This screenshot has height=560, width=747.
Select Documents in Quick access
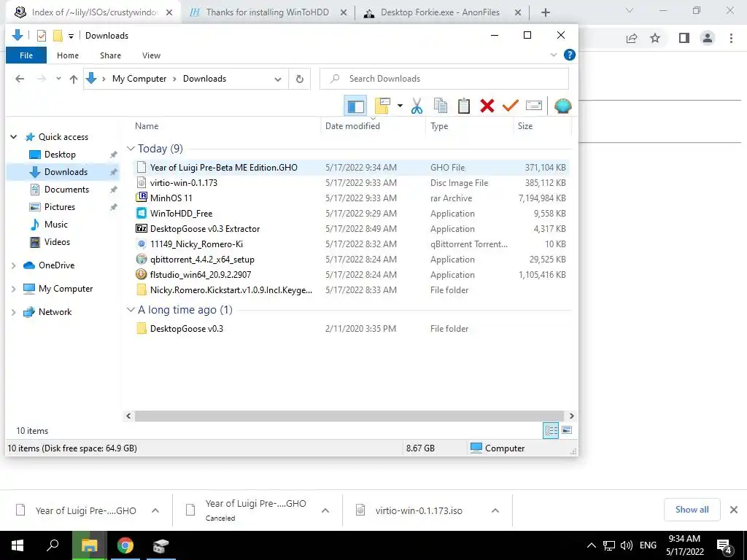[66, 190]
